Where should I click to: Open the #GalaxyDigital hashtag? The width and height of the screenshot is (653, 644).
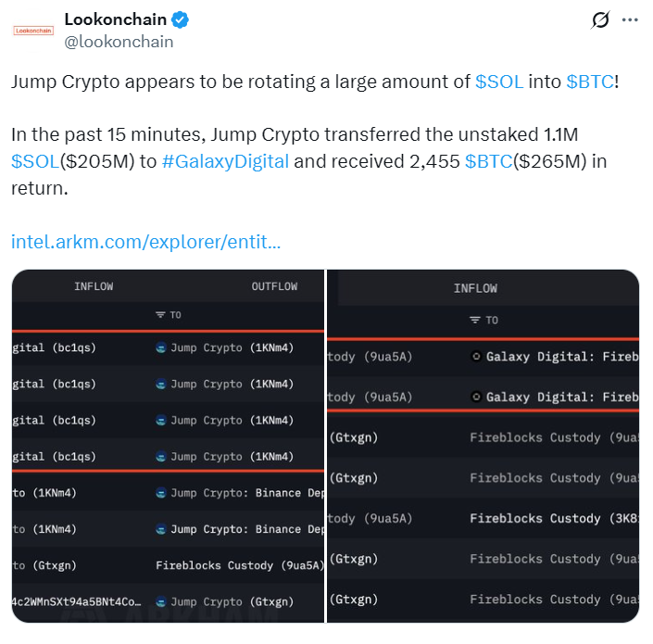click(225, 161)
